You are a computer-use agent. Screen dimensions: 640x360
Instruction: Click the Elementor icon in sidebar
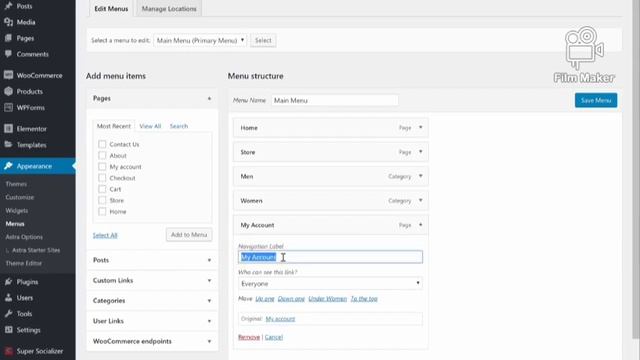pos(8,129)
